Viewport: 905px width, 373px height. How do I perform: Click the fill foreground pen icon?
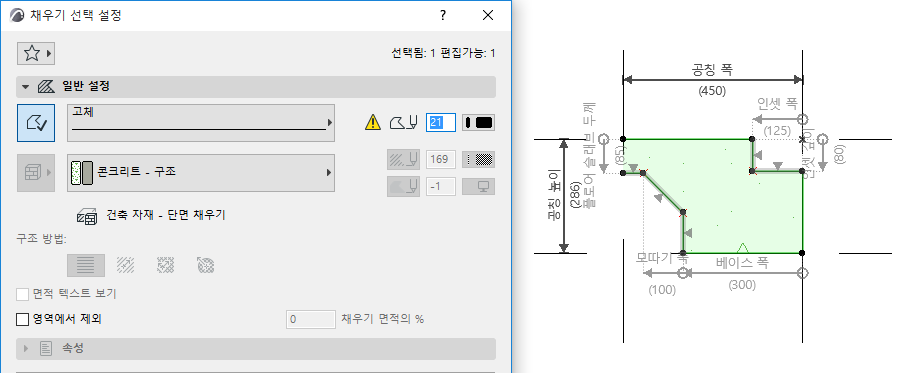point(403,122)
